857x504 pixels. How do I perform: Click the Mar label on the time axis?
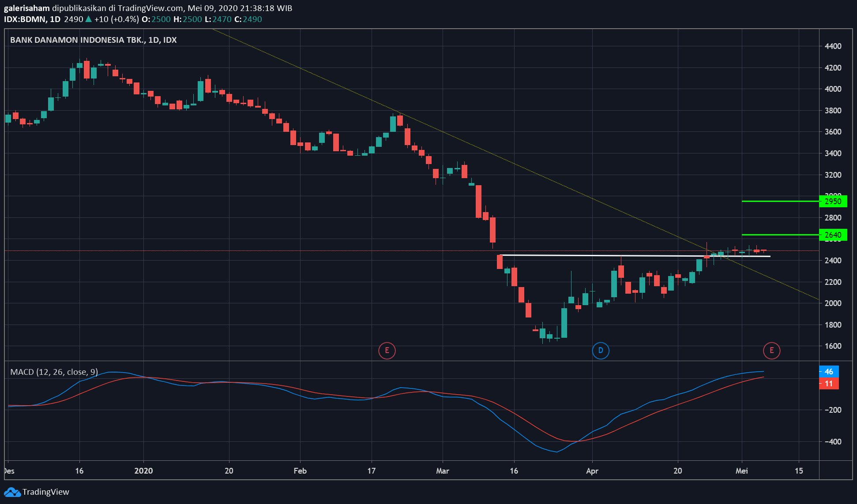(x=443, y=470)
